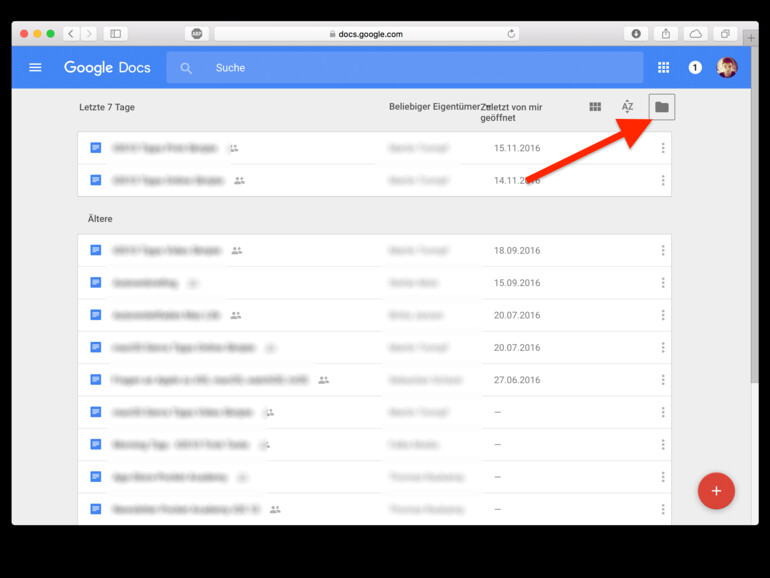
Task: Open the document dated 14.11.2016
Action: (374, 180)
